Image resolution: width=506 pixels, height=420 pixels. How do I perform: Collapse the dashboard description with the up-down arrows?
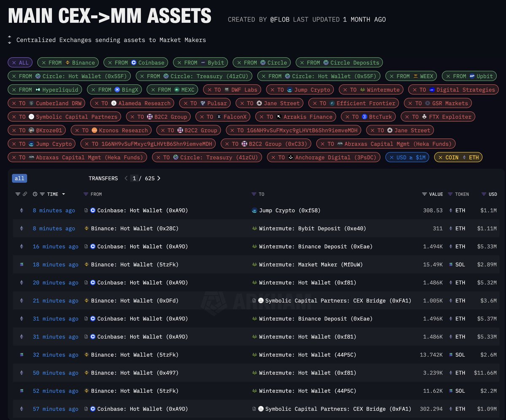[9, 40]
